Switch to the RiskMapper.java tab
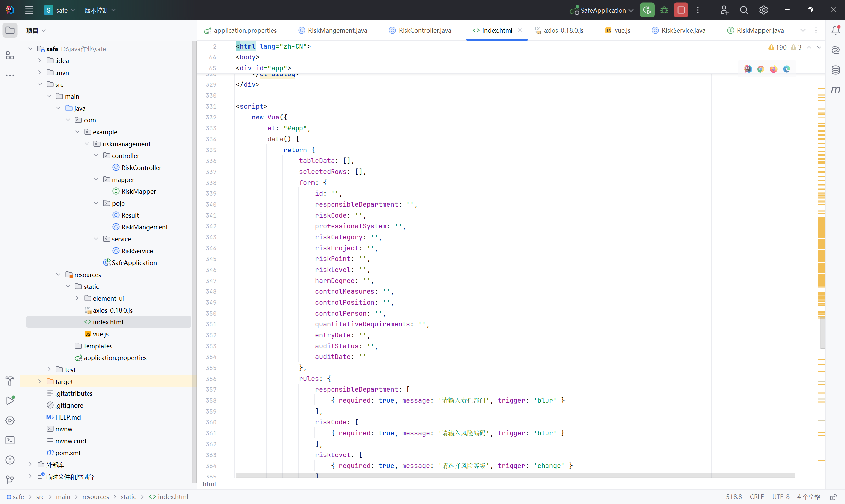 756,31
